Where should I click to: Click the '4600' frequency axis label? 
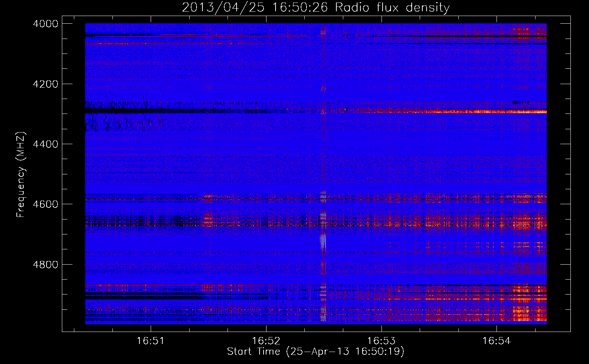pos(45,204)
